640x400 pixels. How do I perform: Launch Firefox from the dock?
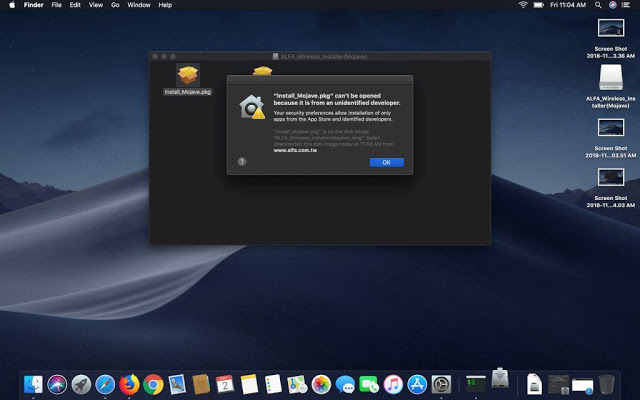coord(129,383)
